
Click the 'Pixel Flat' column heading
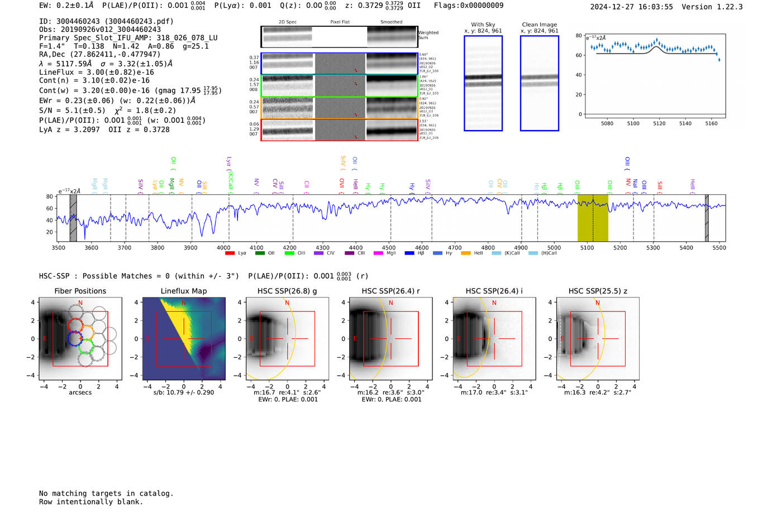pos(340,22)
